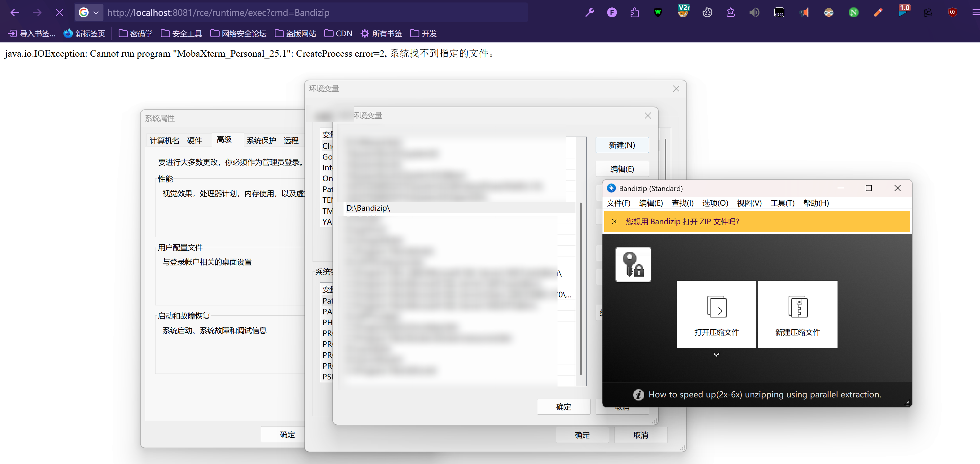
Task: Click the Bandizip password key icon
Action: click(633, 264)
